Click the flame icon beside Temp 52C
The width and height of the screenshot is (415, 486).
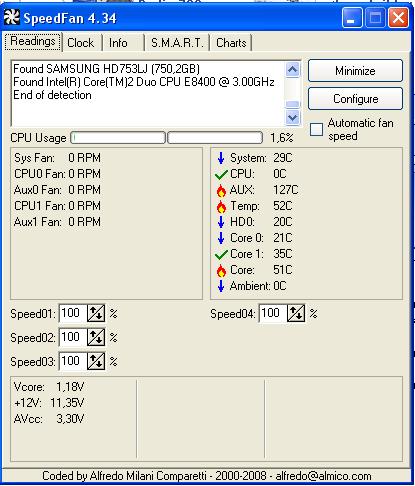pos(221,207)
